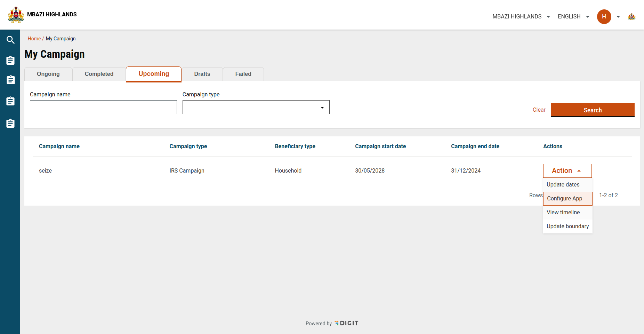This screenshot has width=644, height=334.
Task: Open the Campaign type dropdown
Action: [256, 108]
